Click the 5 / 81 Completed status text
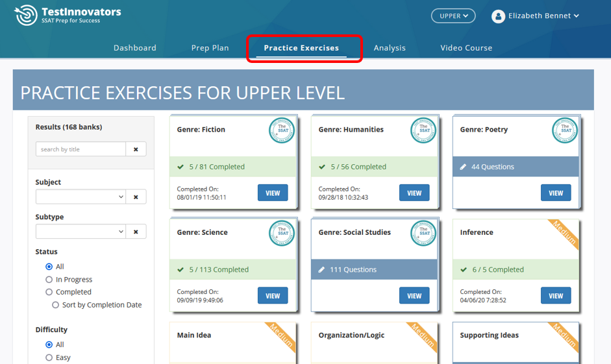Screen dimensions: 611x364 click(x=217, y=167)
